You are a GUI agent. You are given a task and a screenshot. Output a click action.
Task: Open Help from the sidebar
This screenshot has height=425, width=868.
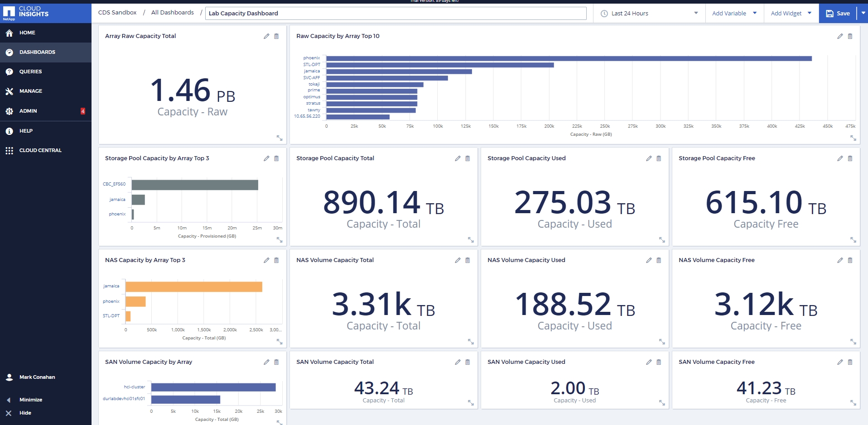(x=10, y=131)
